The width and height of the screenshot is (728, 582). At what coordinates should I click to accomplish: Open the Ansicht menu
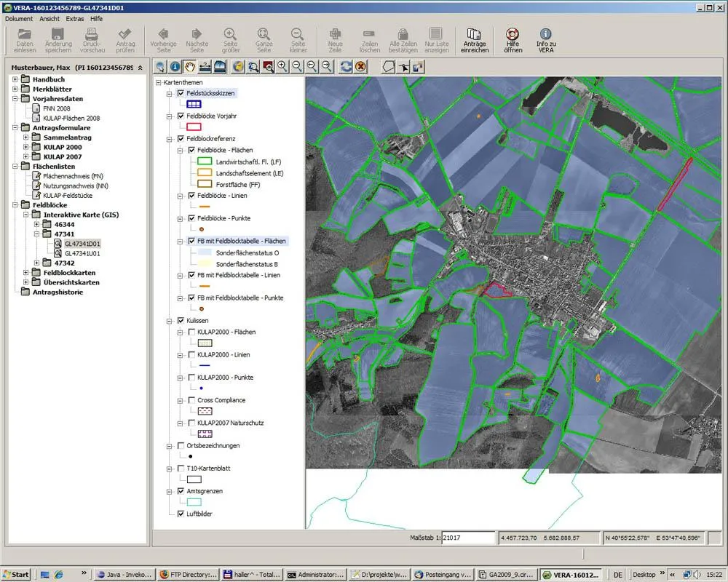[x=50, y=19]
